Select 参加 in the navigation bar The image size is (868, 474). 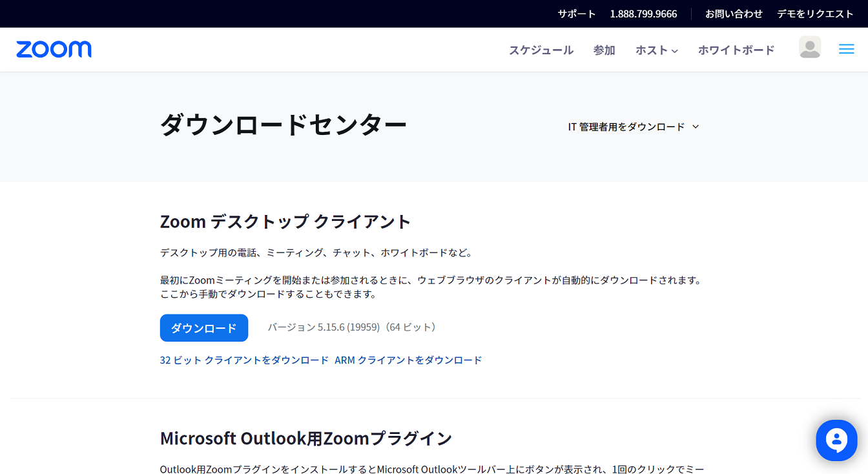(x=604, y=50)
